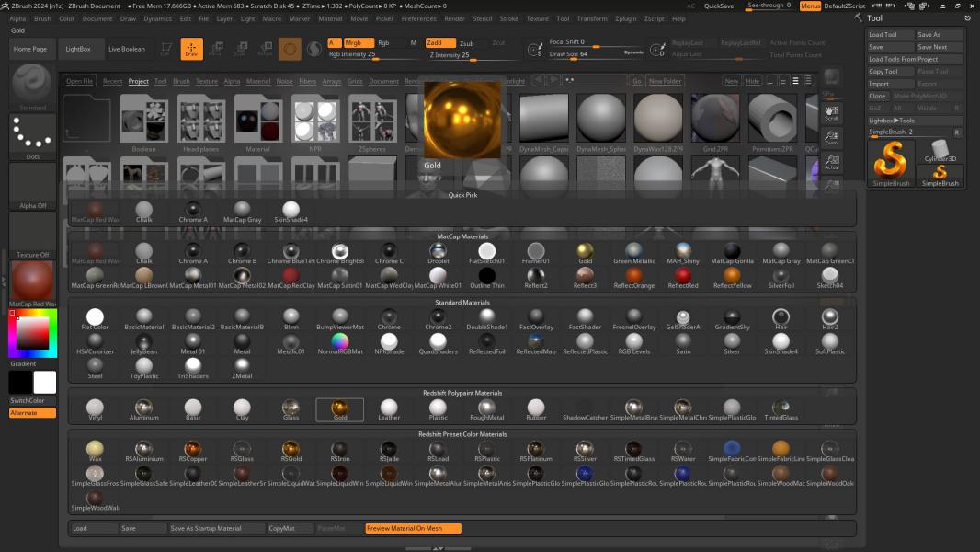Open the Alpha Off selector

coord(32,186)
